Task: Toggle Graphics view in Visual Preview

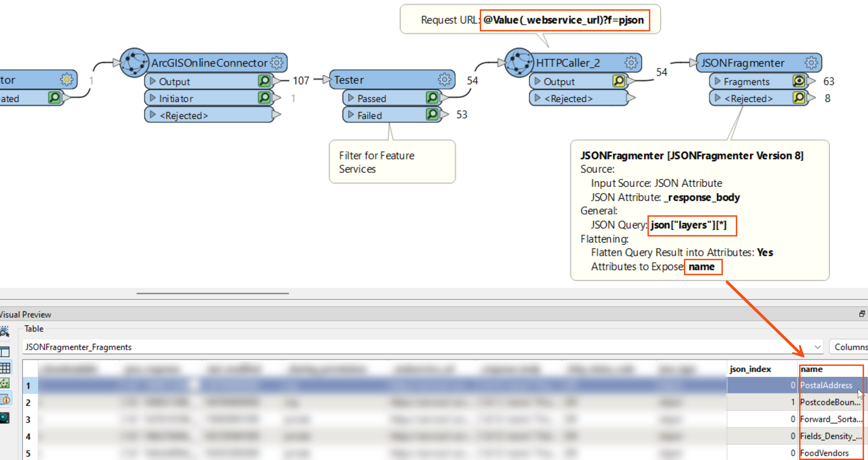Action: click(5, 383)
